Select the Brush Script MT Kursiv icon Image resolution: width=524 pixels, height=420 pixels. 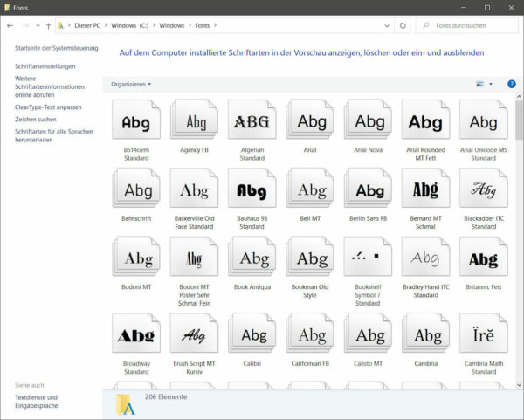click(x=194, y=333)
